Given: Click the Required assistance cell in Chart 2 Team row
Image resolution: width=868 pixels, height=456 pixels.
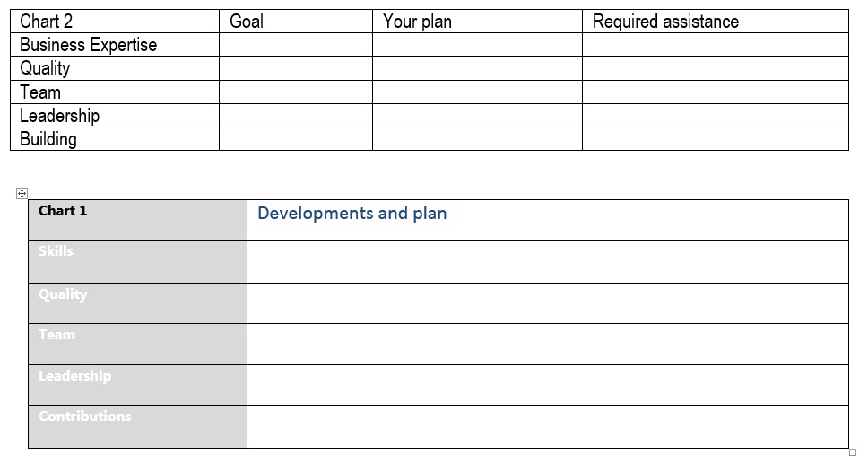Looking at the screenshot, I should 715,92.
